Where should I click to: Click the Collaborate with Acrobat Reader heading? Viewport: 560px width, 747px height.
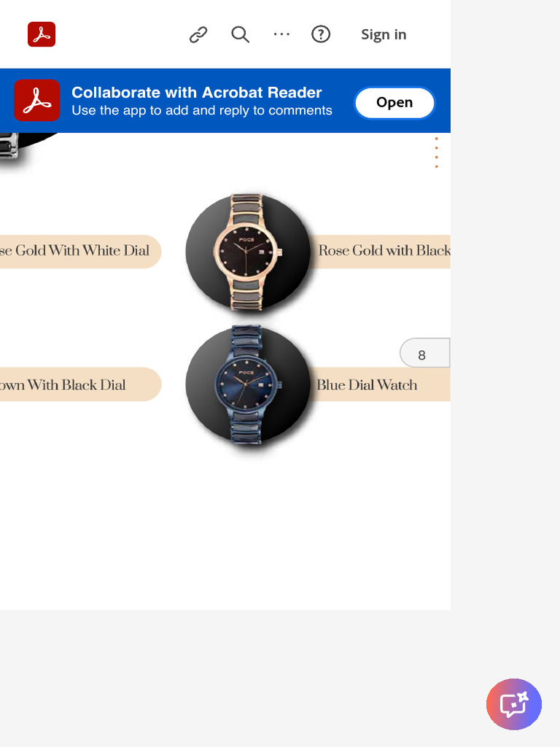[197, 93]
